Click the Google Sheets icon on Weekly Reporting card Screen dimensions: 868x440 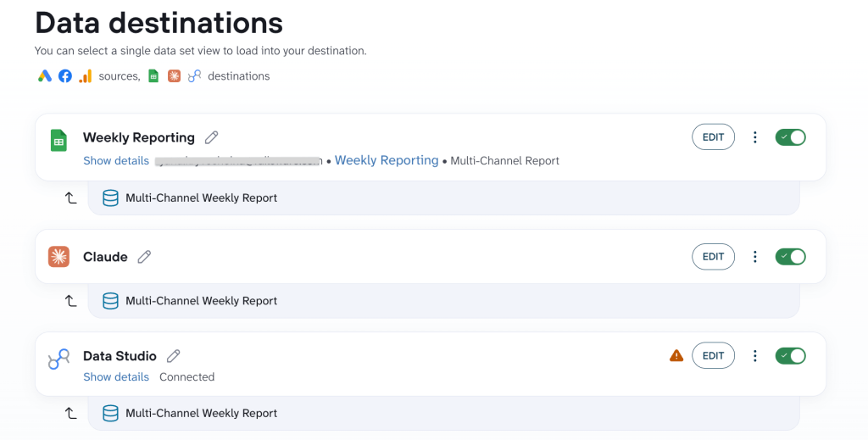click(x=58, y=141)
